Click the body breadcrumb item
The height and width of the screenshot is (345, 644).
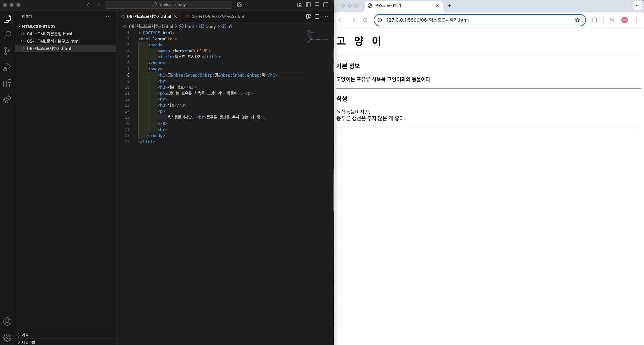tap(208, 26)
